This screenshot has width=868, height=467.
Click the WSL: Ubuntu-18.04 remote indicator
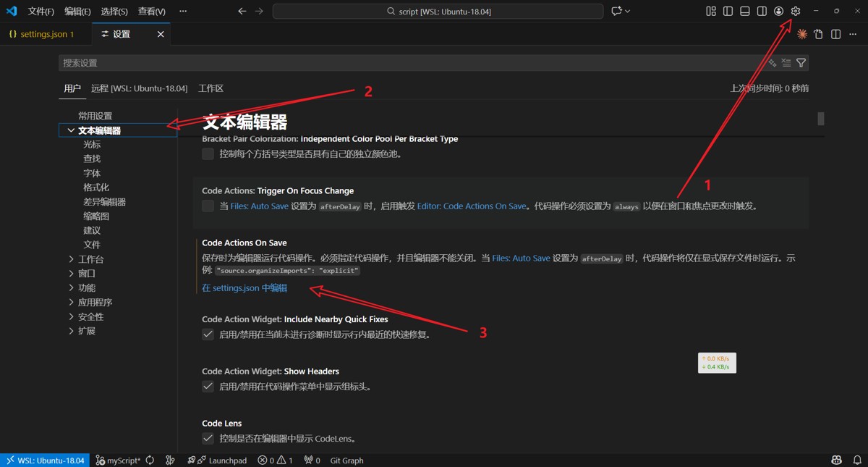point(45,460)
